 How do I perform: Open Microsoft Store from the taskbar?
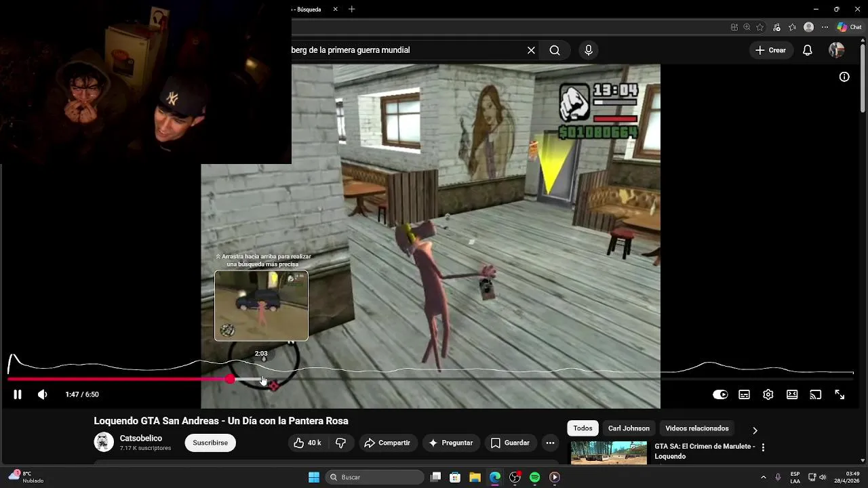pyautogui.click(x=456, y=477)
